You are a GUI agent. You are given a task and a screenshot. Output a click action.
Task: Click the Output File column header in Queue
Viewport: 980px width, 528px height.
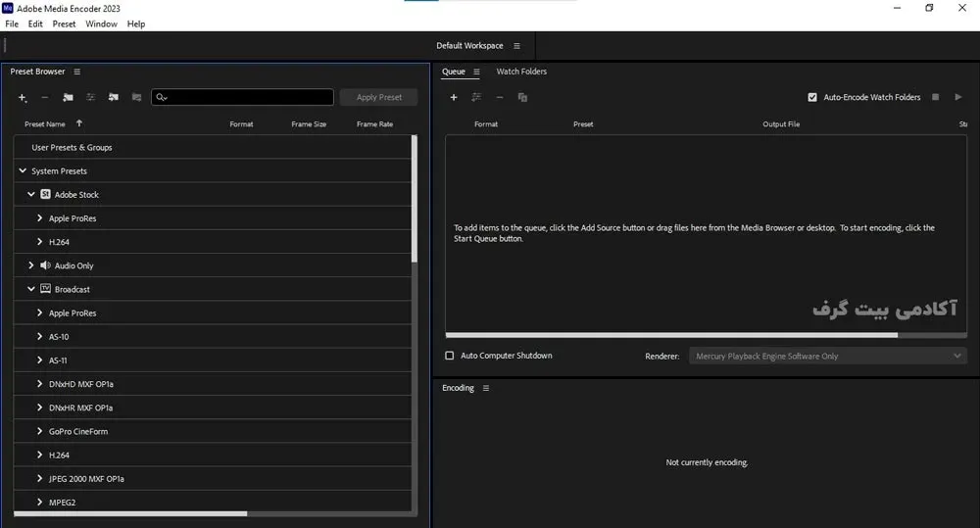781,124
